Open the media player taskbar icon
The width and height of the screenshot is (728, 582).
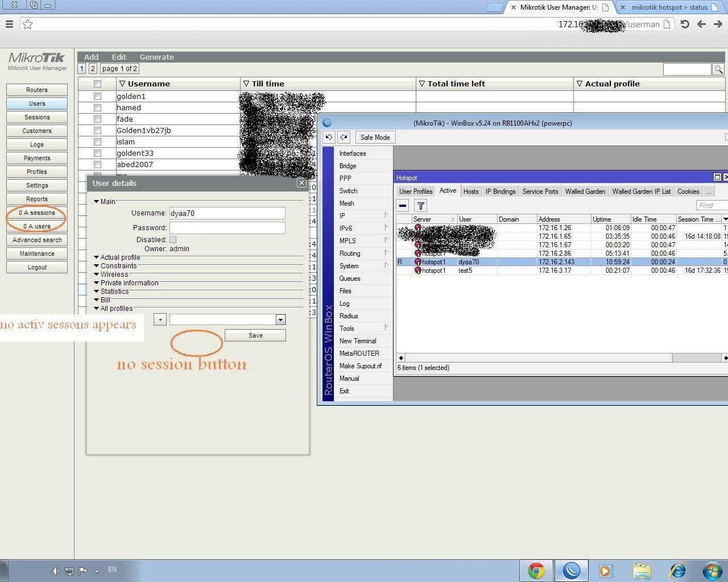click(x=605, y=570)
